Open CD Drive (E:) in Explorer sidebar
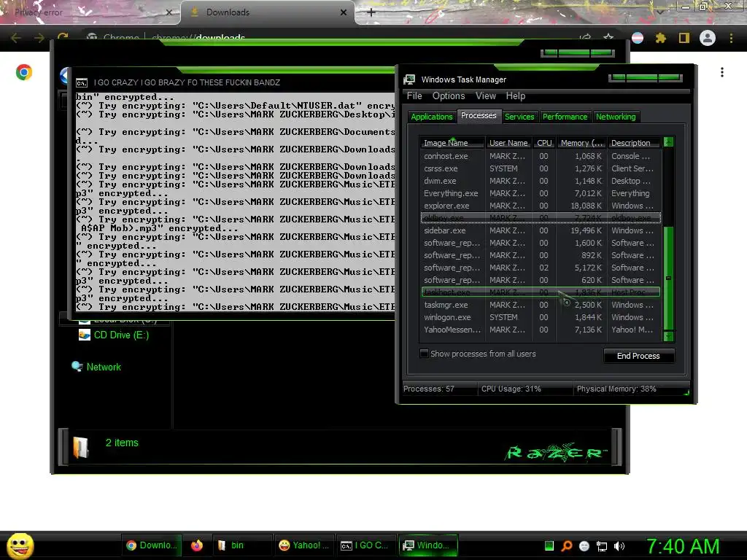 click(x=114, y=335)
